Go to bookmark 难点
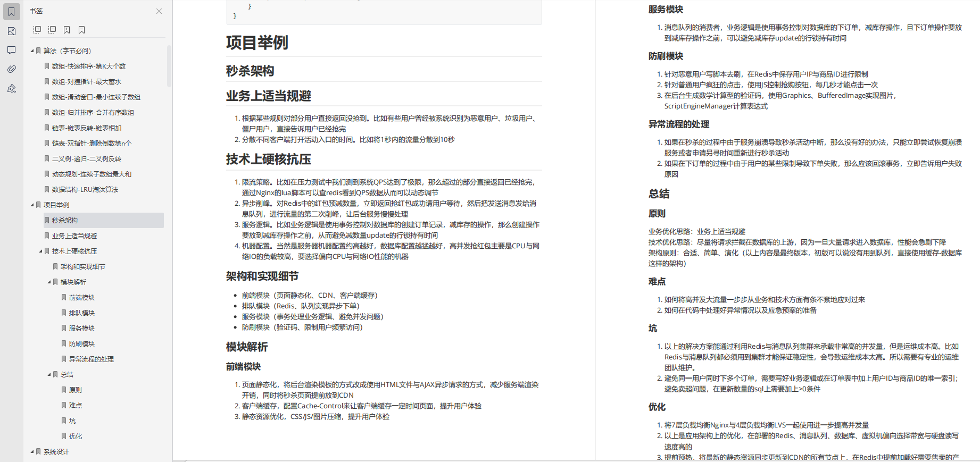This screenshot has width=980, height=462. tap(76, 406)
